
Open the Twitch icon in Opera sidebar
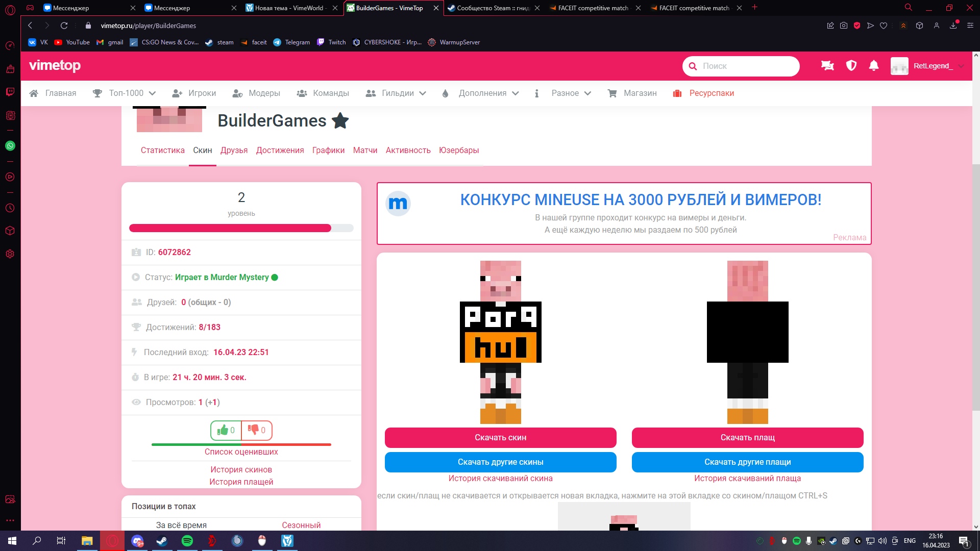click(10, 92)
